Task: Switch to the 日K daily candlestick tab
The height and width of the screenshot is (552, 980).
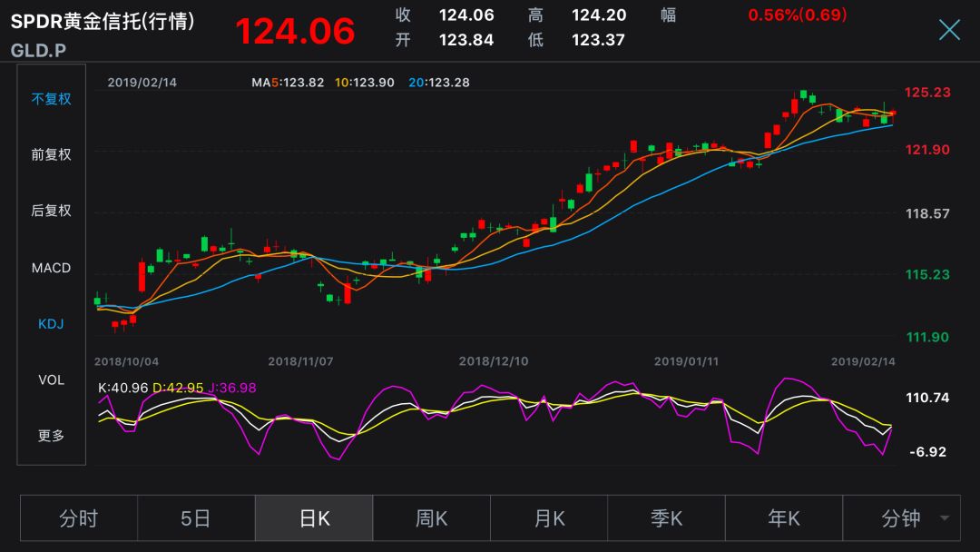Action: pos(314,518)
